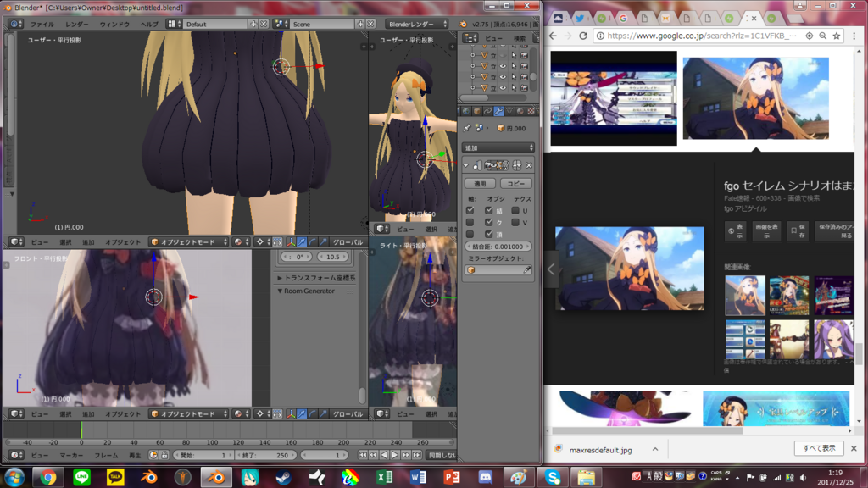Screen dimensions: 868x488
Task: Open Blender info editor type icon
Action: point(15,24)
